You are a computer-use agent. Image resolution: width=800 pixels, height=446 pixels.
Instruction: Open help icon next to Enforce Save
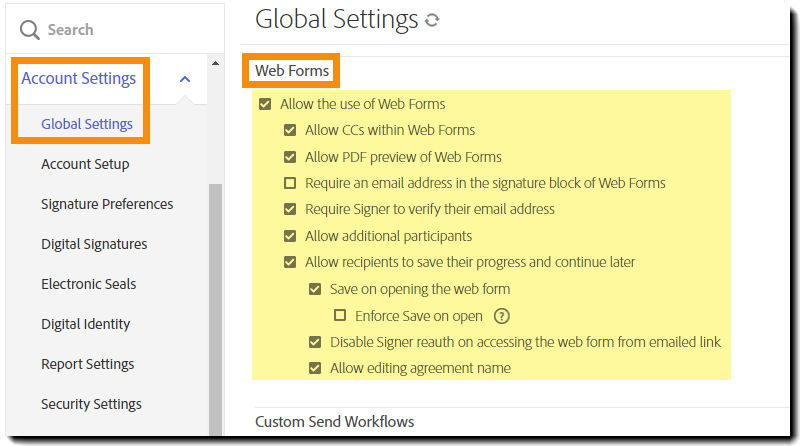[502, 316]
